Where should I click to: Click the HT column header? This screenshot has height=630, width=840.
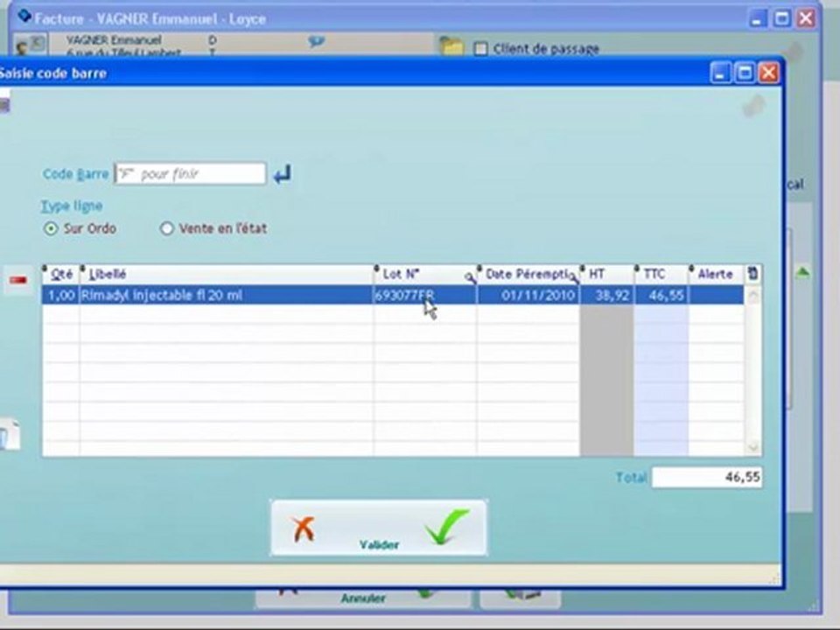point(607,274)
